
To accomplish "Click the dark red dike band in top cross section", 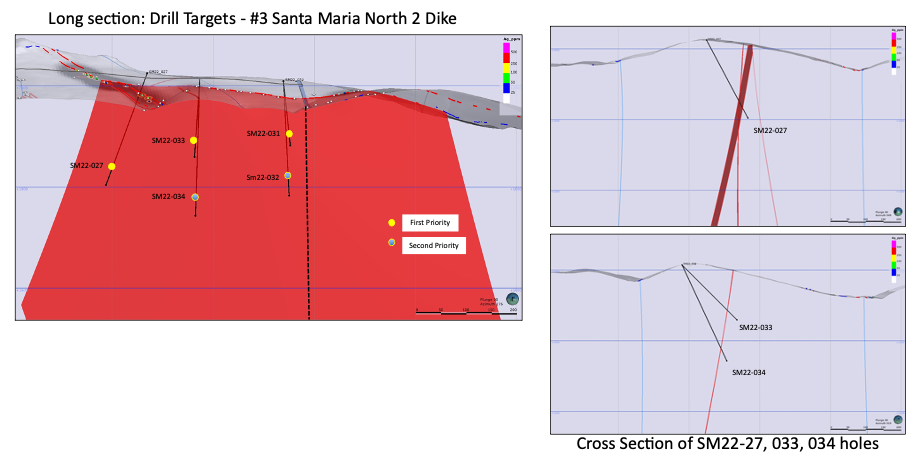I will pyautogui.click(x=734, y=136).
